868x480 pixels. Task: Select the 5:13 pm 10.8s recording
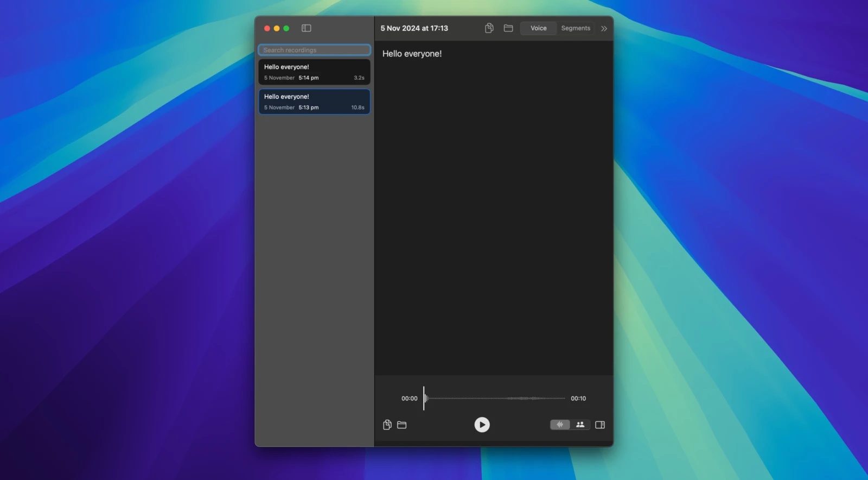tap(314, 102)
